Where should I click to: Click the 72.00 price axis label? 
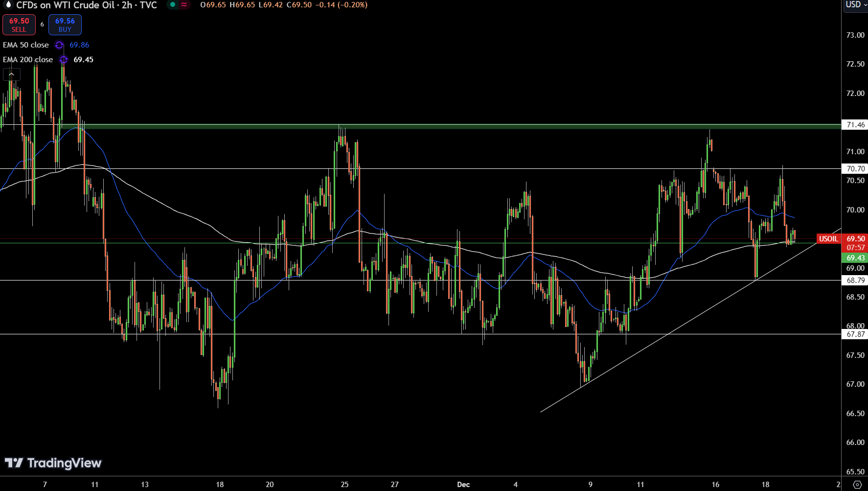point(855,94)
